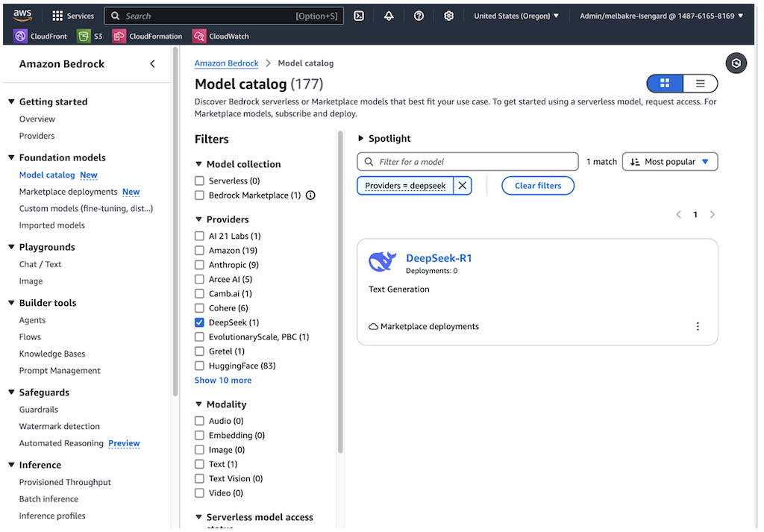Check the Anthropic provider checkbox
The image size is (764, 532).
point(199,265)
